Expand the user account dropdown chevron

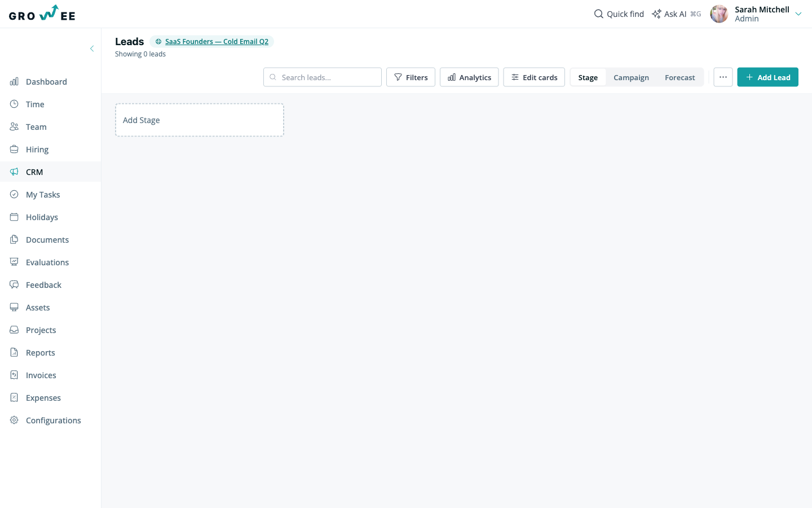[798, 14]
